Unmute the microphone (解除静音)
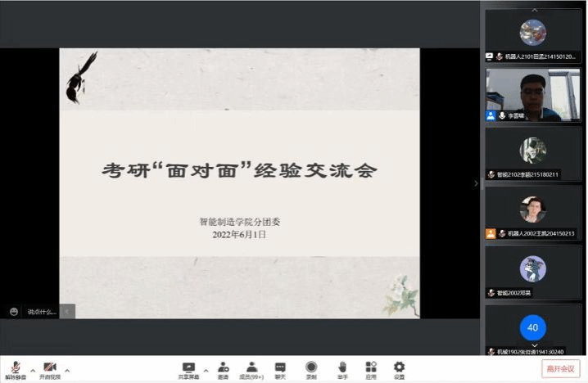 point(16,368)
